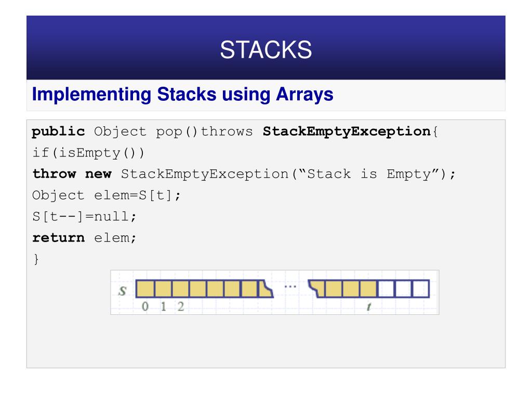Click the bold return keyword
The image size is (532, 399).
pos(58,238)
